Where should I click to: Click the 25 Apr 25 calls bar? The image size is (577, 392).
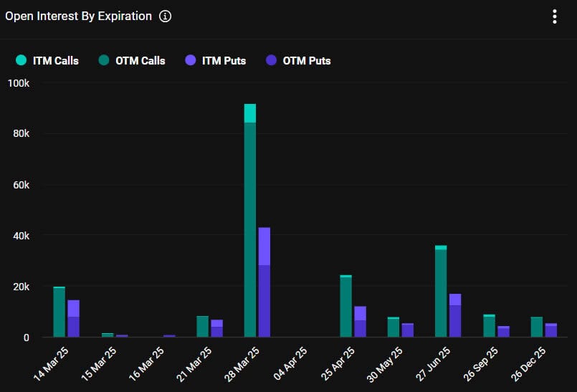click(345, 306)
